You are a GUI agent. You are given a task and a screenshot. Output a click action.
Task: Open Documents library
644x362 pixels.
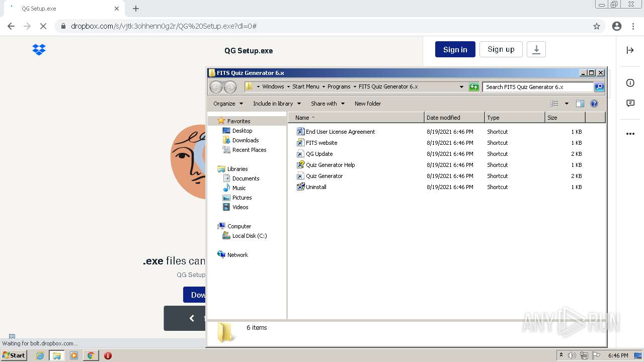point(246,178)
